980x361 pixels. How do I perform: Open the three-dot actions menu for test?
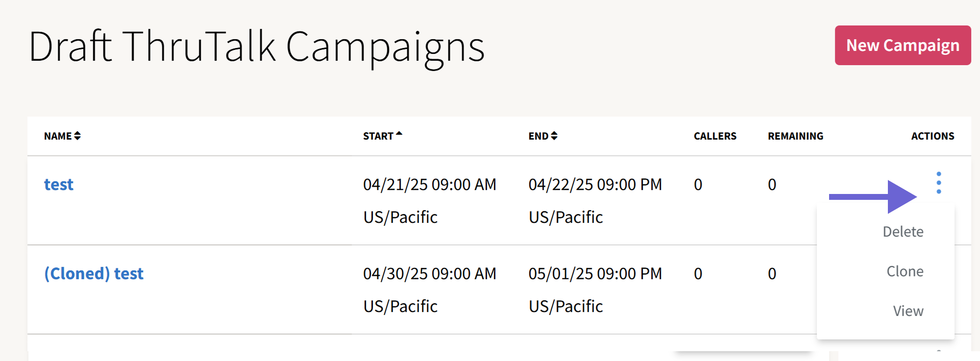938,183
